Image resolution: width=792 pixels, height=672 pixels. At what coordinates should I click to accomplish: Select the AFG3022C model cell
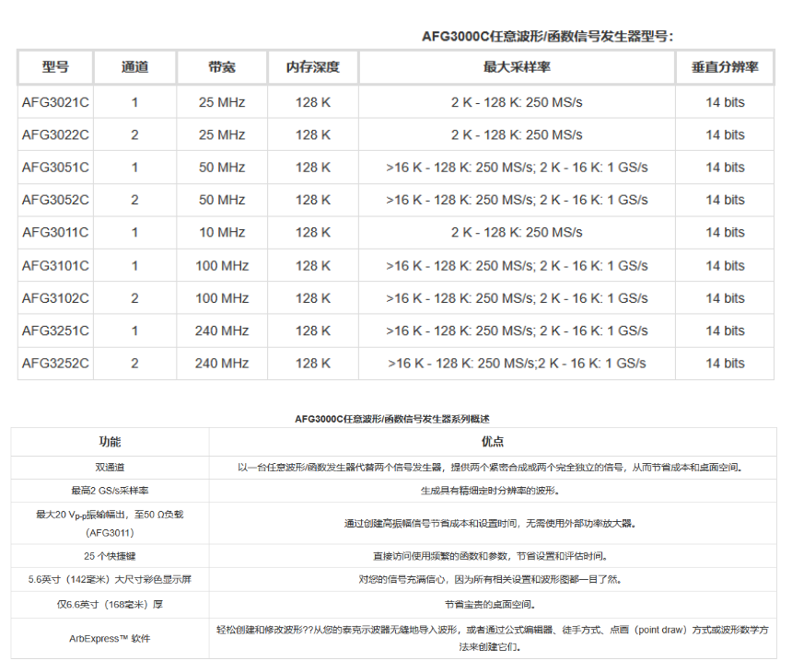point(55,134)
